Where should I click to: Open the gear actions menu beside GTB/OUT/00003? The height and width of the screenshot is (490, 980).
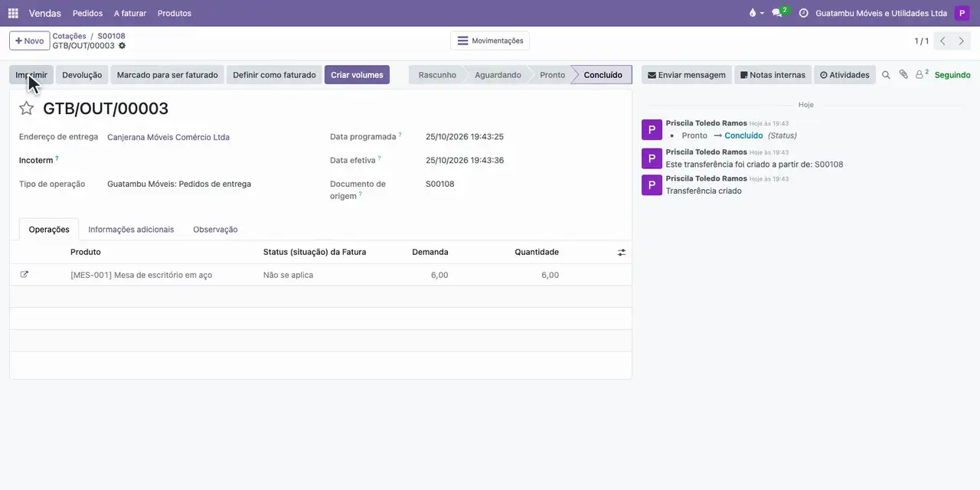pos(122,46)
